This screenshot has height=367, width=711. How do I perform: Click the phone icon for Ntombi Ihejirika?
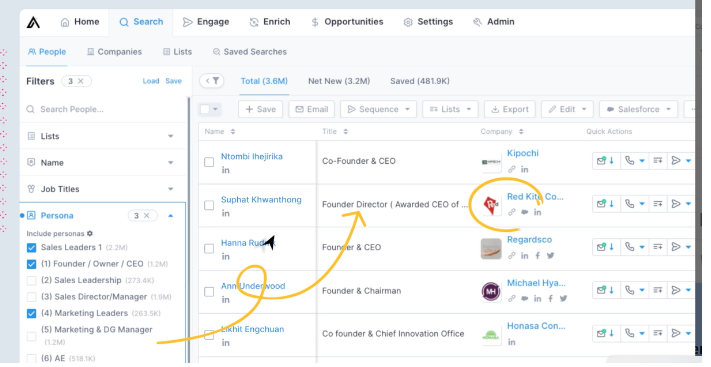tap(629, 161)
